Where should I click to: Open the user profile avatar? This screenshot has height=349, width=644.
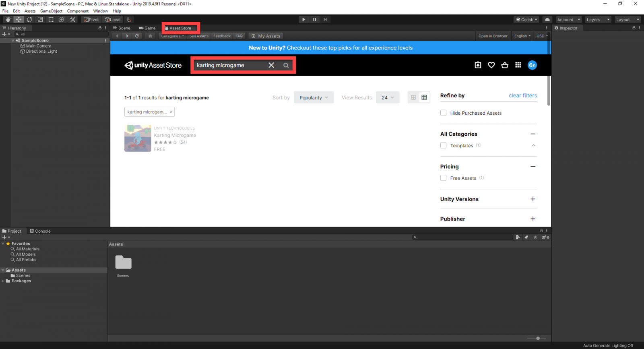click(532, 65)
